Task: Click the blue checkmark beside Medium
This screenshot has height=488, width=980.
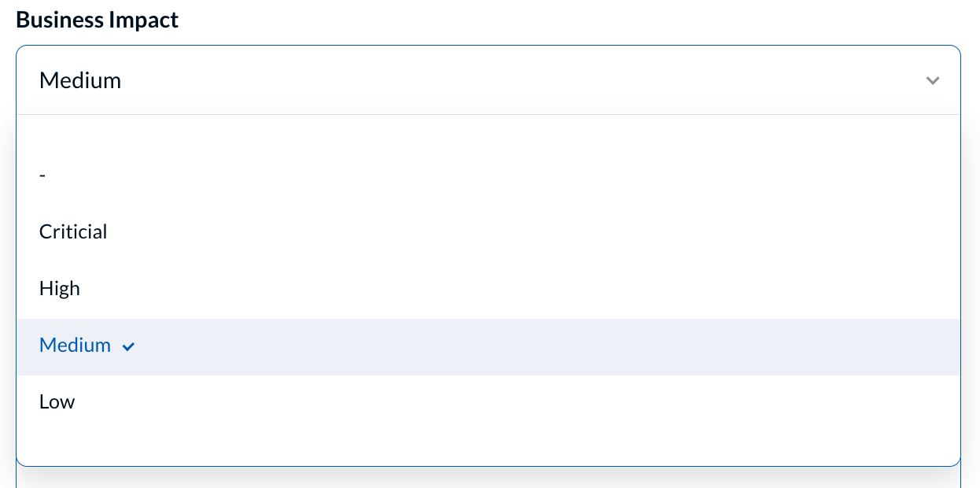Action: click(x=129, y=346)
